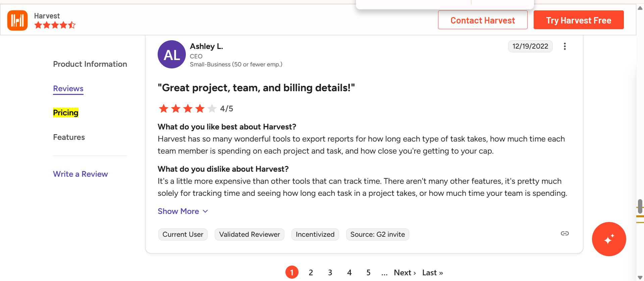Viewport: 644px width, 281px height.
Task: Go to page 1 of reviews
Action: (x=292, y=272)
